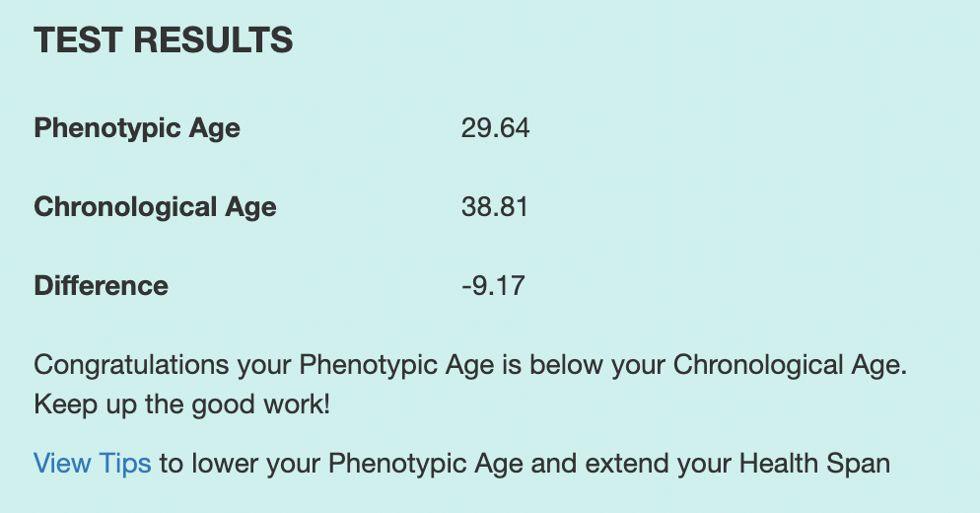Click the word Tips in the blue link

click(x=124, y=464)
